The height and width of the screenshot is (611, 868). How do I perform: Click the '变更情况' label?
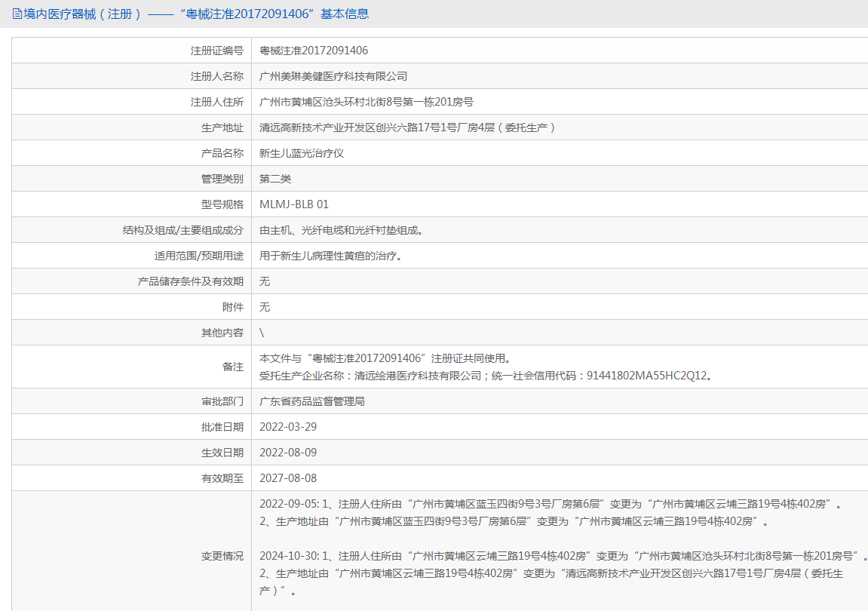[x=222, y=556]
